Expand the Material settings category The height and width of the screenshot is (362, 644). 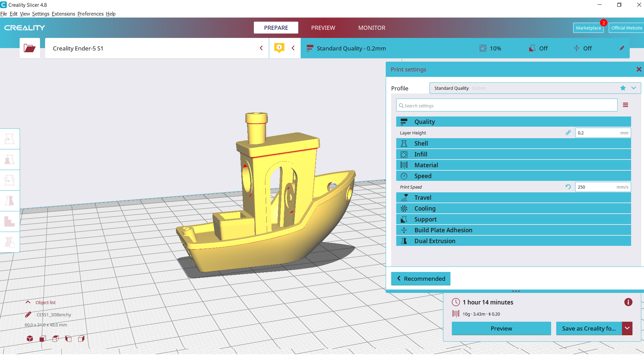[514, 165]
